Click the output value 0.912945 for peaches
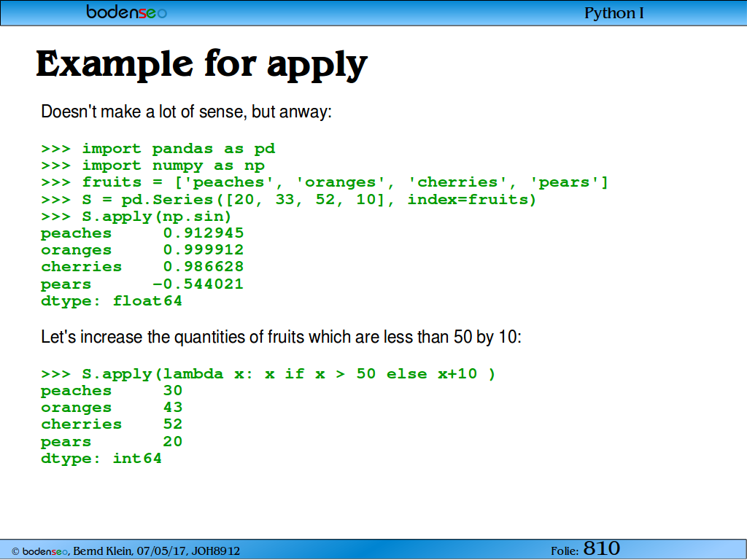The height and width of the screenshot is (560, 747). (x=204, y=233)
